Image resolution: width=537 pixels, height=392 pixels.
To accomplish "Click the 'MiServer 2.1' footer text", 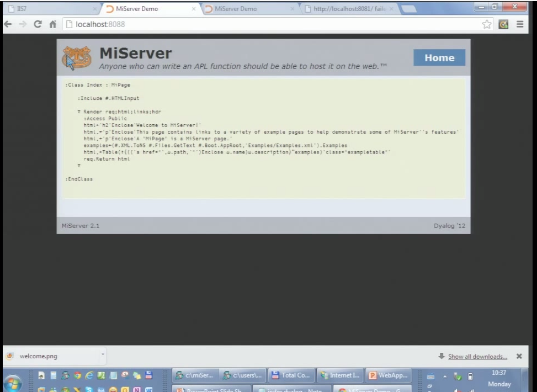I will (x=81, y=226).
